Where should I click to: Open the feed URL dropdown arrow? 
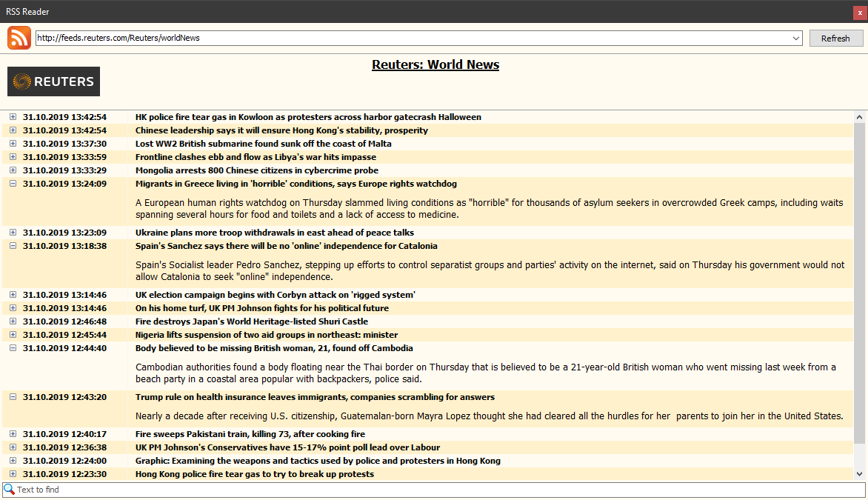(795, 39)
